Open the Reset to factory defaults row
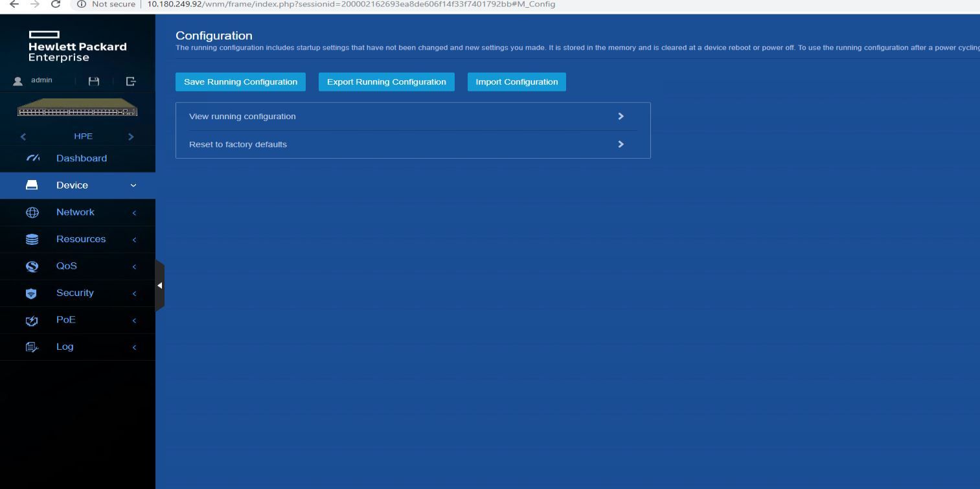 (x=413, y=144)
